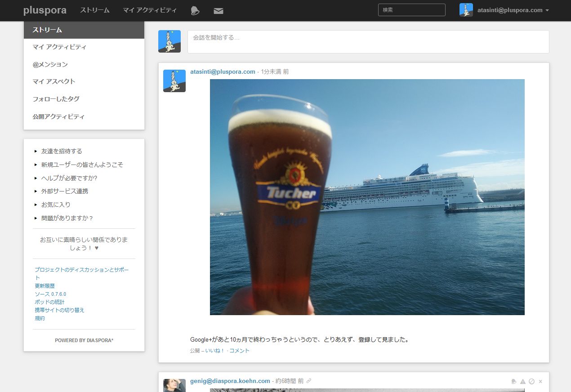Image resolution: width=571 pixels, height=392 pixels.
Task: Click the user avatar in header bar
Action: (x=466, y=10)
